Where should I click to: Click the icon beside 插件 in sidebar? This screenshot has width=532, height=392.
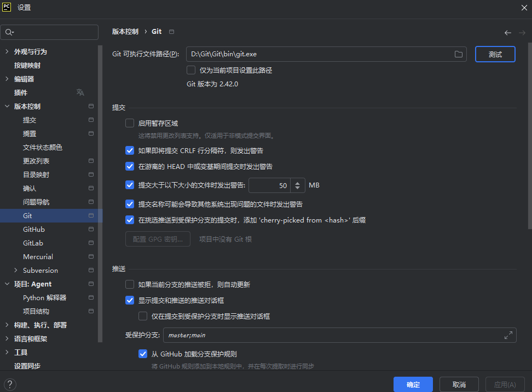80,92
